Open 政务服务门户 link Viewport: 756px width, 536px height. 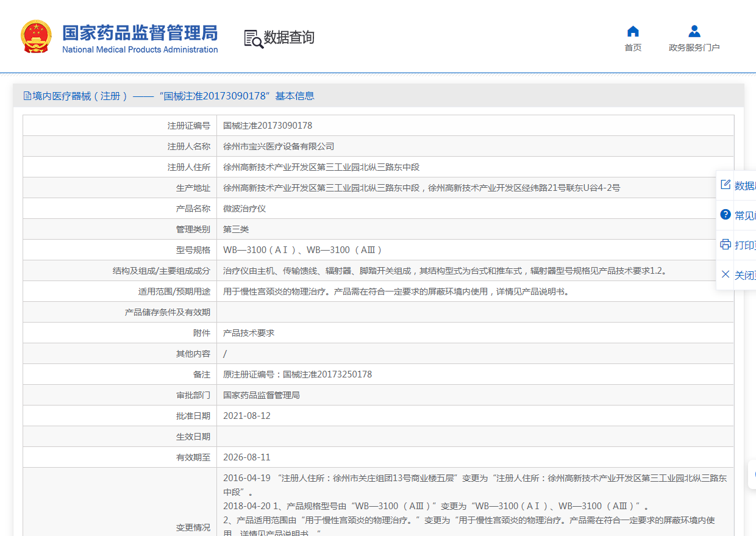pyautogui.click(x=694, y=48)
